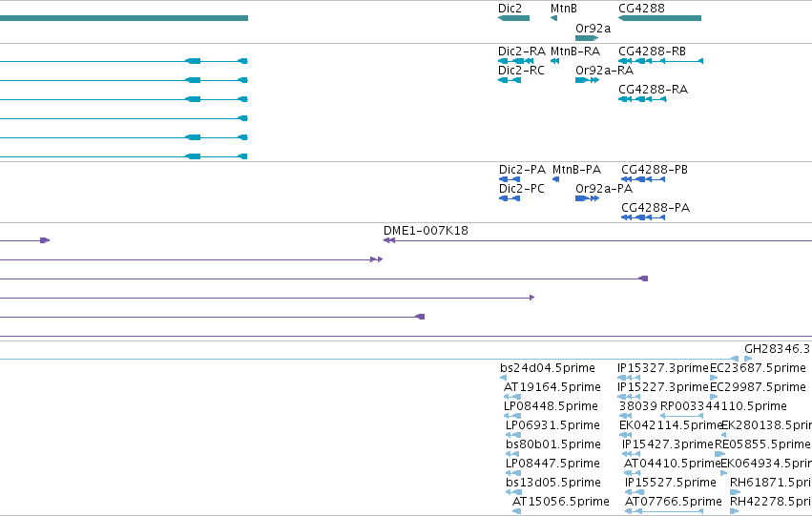Select the LP06931.5prime EST label
The width and height of the screenshot is (812, 516).
pos(552,425)
